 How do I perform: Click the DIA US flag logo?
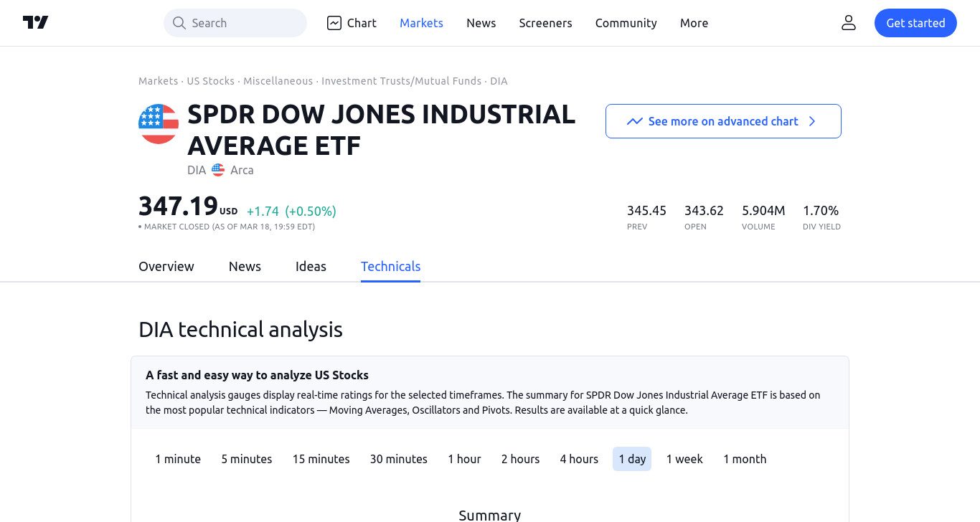point(159,124)
